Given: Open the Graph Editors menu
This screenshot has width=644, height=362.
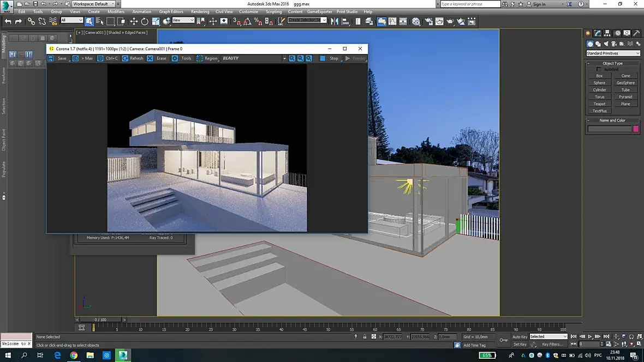Looking at the screenshot, I should pos(171,11).
